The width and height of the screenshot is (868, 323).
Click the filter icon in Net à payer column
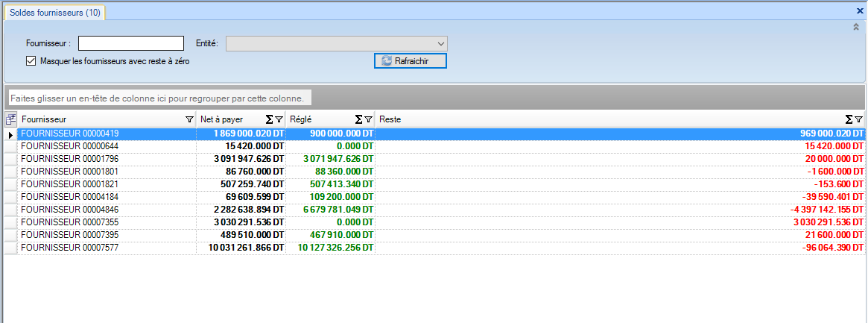[x=279, y=119]
